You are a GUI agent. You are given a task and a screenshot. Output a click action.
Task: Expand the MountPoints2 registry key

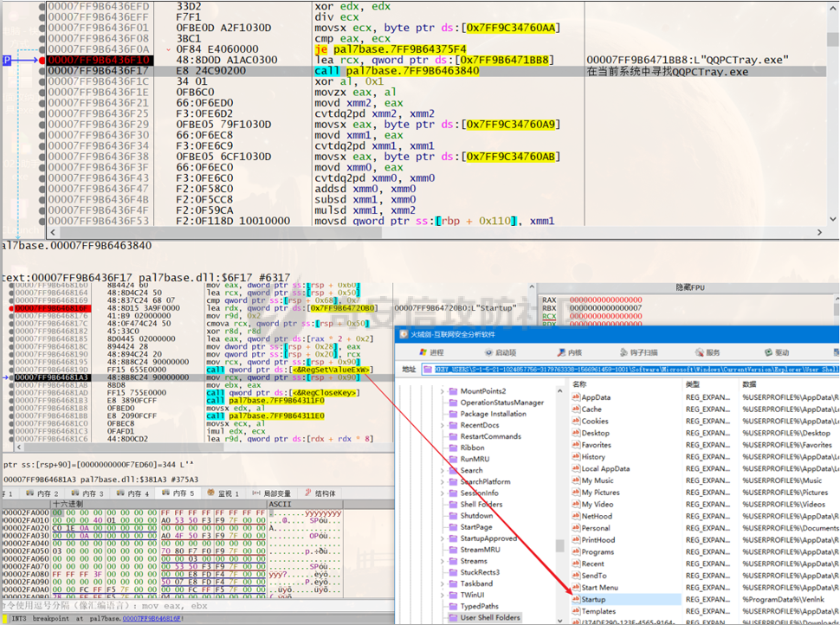pyautogui.click(x=442, y=391)
